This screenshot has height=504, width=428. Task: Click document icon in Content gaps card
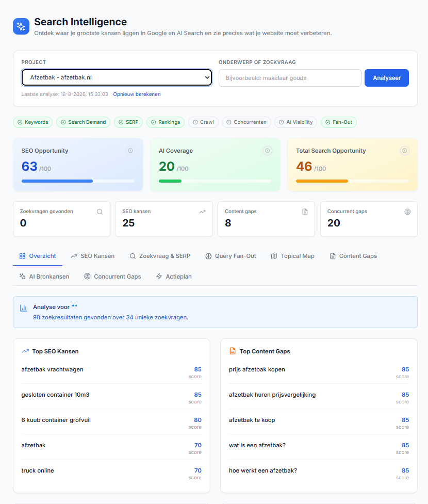tap(305, 212)
